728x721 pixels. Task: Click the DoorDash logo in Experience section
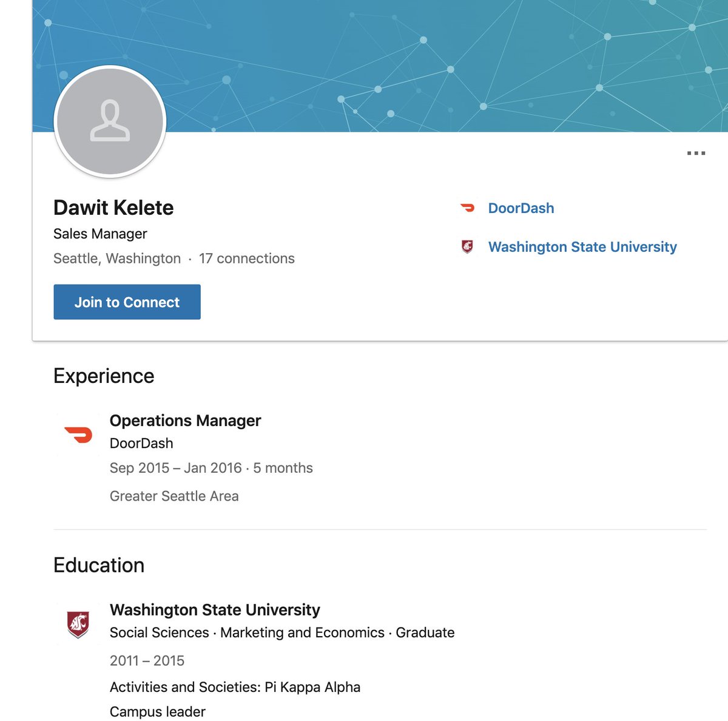[x=78, y=435]
